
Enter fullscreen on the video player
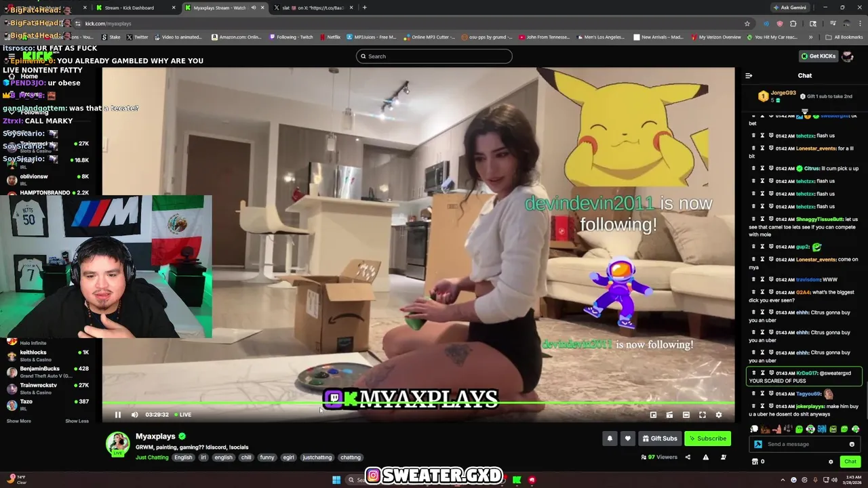[703, 415]
